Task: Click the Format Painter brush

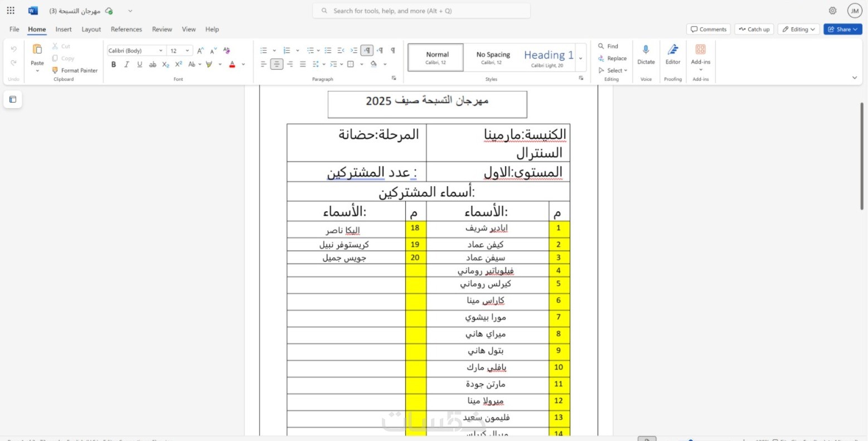Action: pos(75,70)
